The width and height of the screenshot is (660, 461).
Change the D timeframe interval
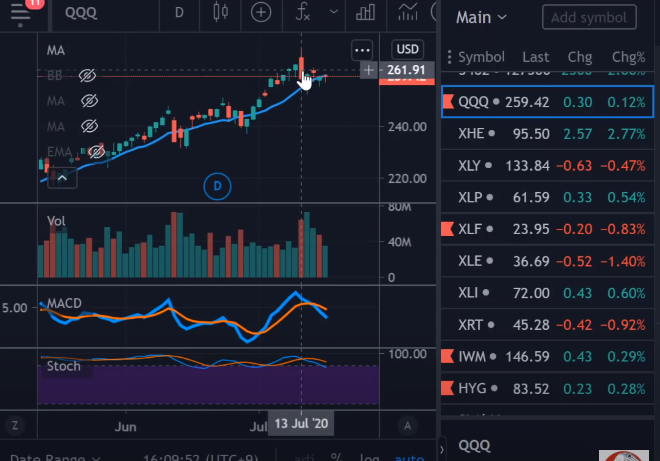click(x=179, y=13)
